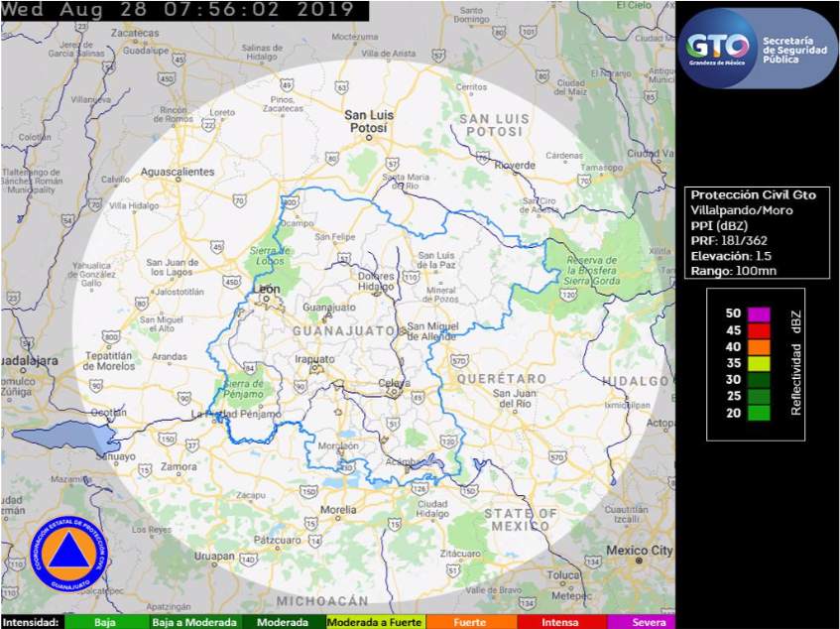Click the Toluca city label
Viewport: 840px width, 629px height.
pos(563,574)
